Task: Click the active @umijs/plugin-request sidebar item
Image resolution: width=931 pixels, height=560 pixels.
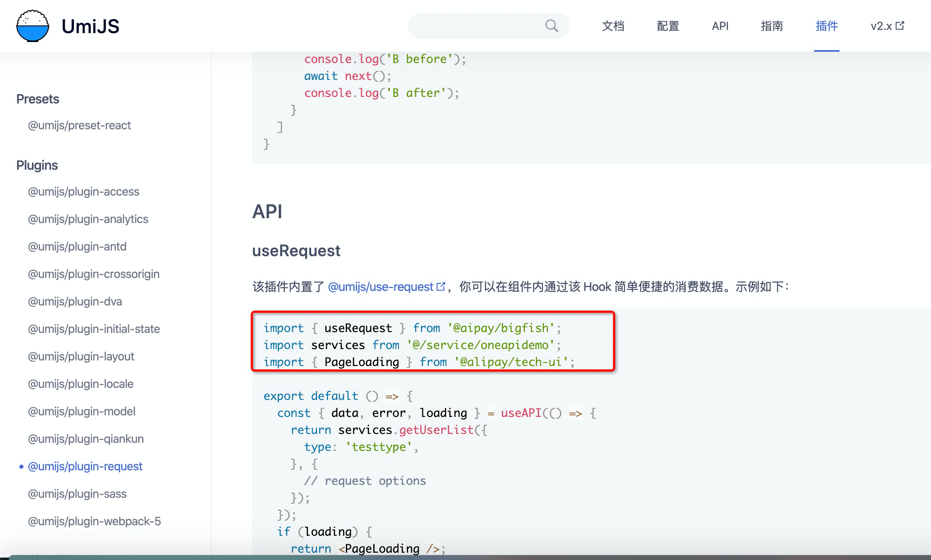Action: 85,466
